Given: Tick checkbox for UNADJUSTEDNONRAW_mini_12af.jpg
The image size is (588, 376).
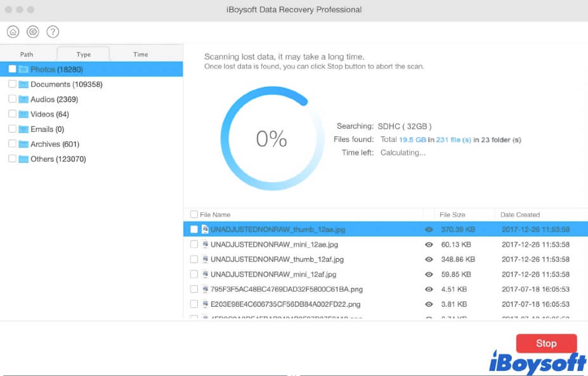Looking at the screenshot, I should point(194,274).
